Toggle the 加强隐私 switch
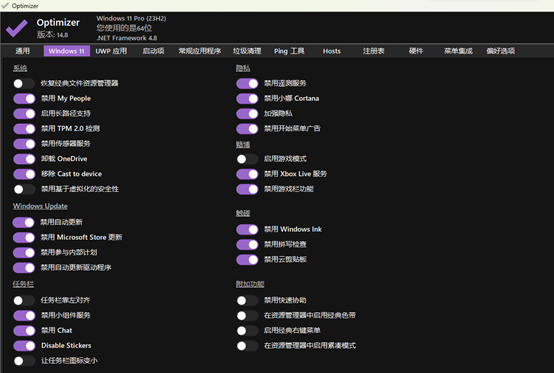Screen dimensions: 554x373 (247, 114)
